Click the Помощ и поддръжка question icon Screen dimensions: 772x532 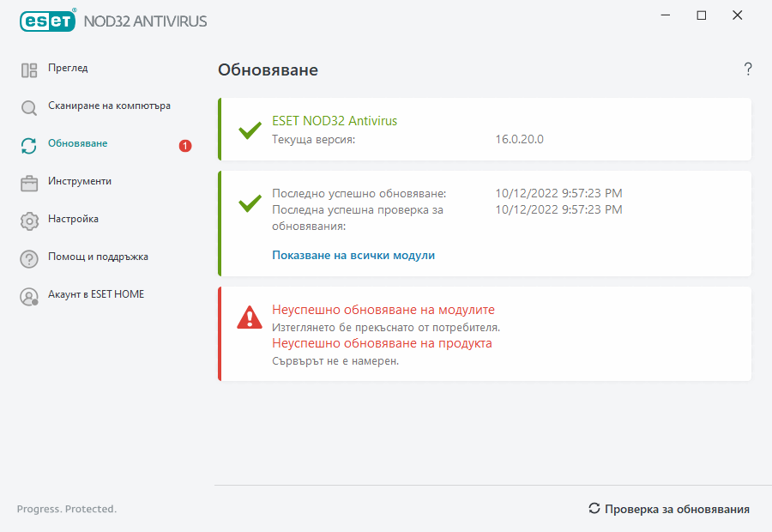(28, 257)
